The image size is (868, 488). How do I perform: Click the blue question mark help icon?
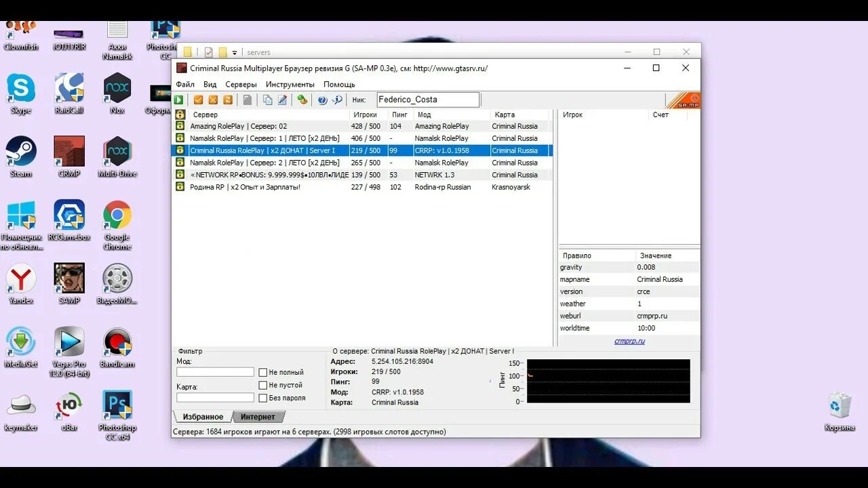pyautogui.click(x=322, y=100)
